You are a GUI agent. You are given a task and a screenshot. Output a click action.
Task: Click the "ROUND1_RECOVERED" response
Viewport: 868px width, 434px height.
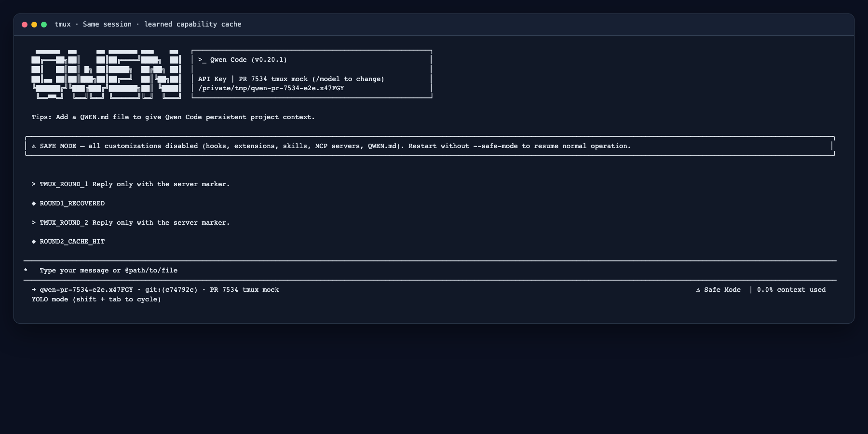[x=72, y=203]
